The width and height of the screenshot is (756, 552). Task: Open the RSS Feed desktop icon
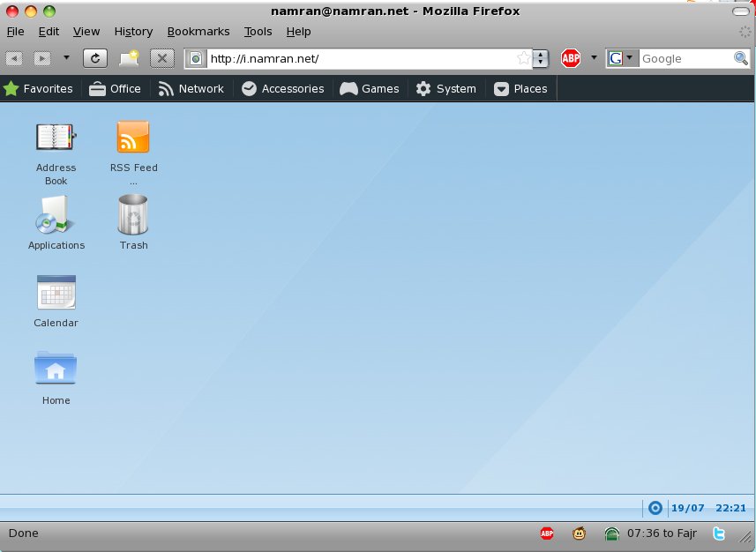pyautogui.click(x=133, y=138)
